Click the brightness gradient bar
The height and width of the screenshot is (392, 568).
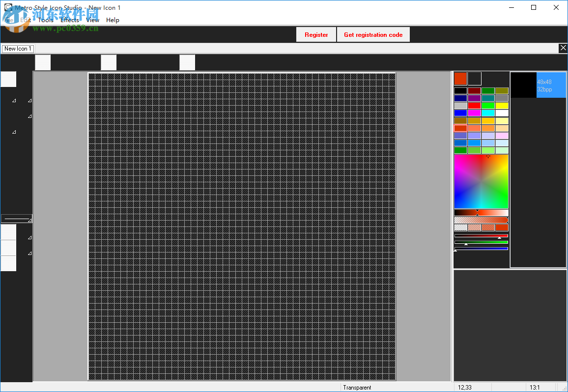click(481, 213)
